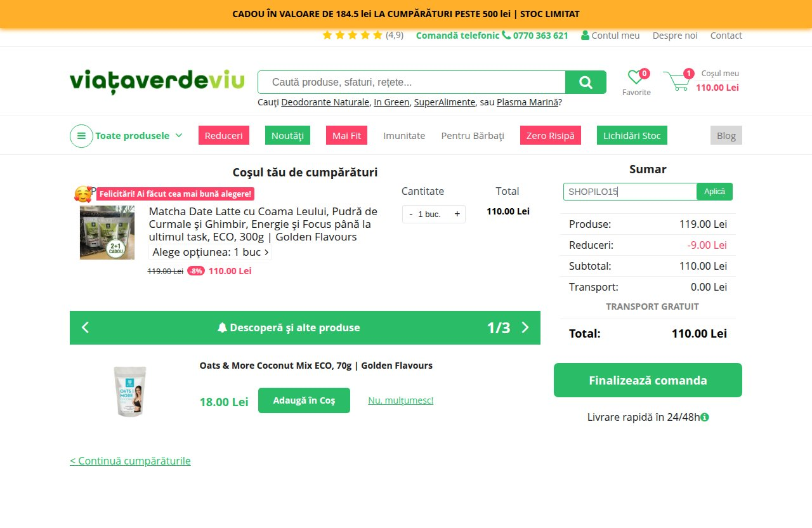The height and width of the screenshot is (528, 812).
Task: Open Imunitate category
Action: (x=404, y=135)
